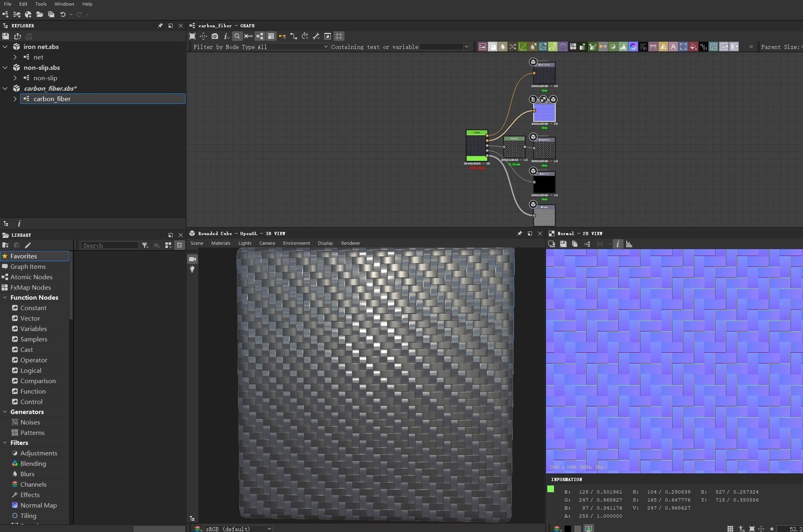Click the camera icon in 3D view sidebar
Screen dimensions: 803x532
pos(193,259)
